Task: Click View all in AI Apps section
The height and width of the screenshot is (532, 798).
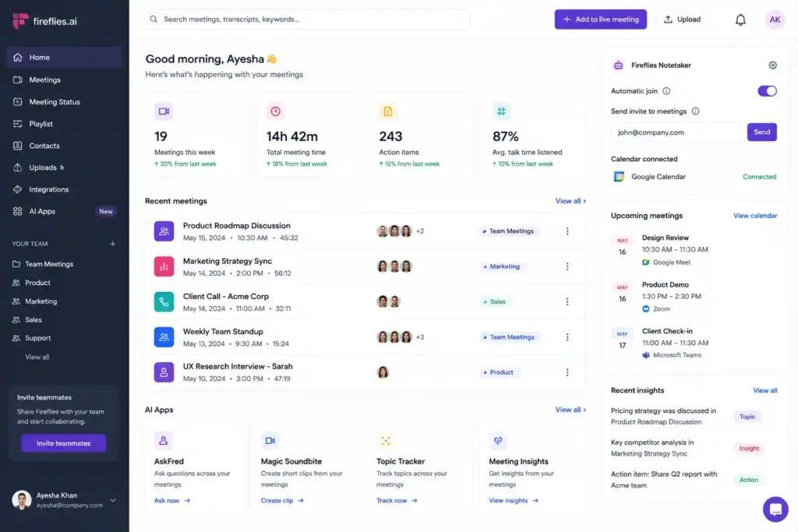Action: (570, 410)
